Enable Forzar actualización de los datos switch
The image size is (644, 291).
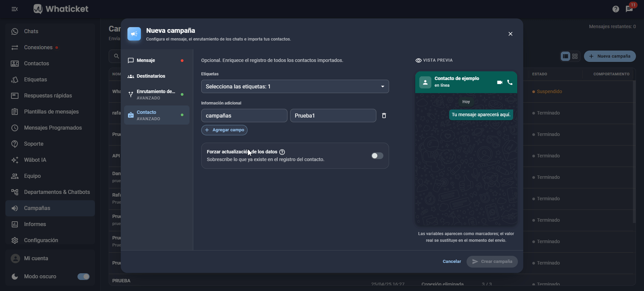[x=377, y=156]
